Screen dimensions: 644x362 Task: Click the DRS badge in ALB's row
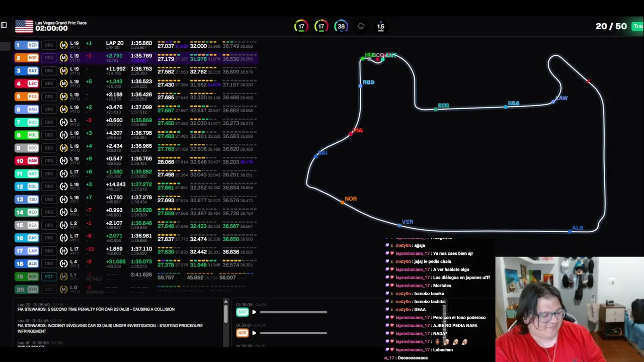pos(49,263)
